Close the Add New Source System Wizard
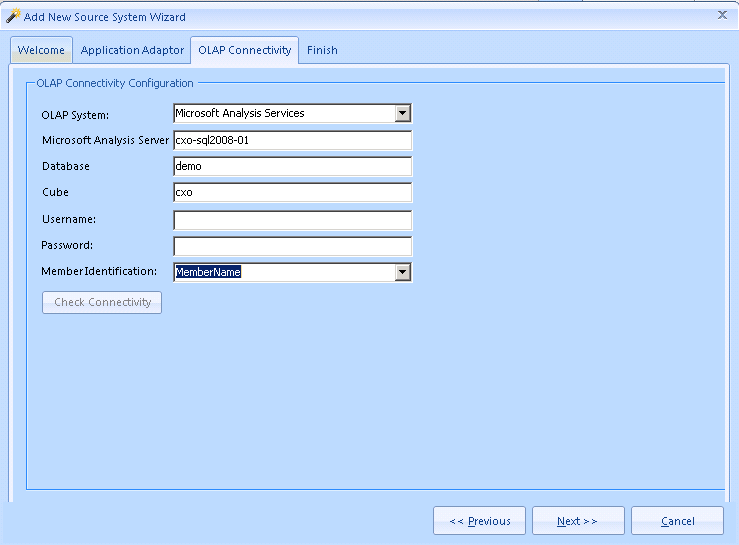Image resolution: width=739 pixels, height=545 pixels. point(722,15)
